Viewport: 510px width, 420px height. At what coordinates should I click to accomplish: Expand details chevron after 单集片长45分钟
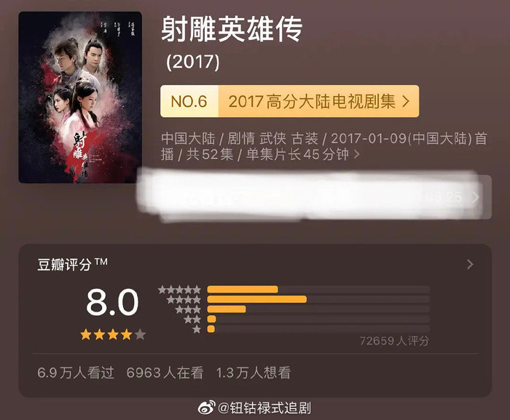356,154
